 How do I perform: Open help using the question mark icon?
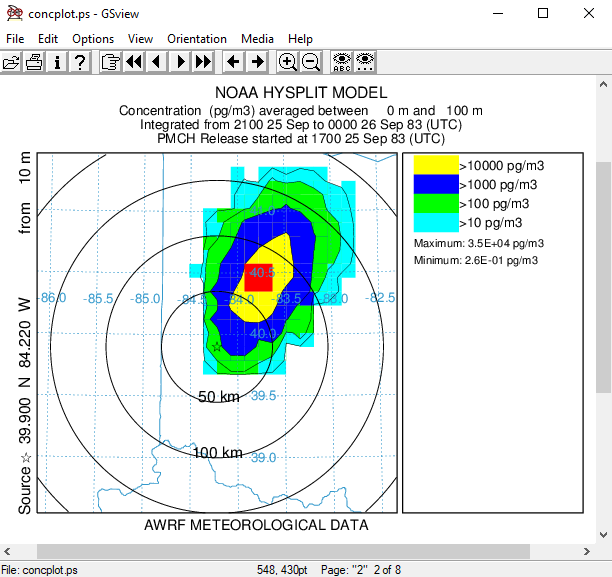click(80, 62)
